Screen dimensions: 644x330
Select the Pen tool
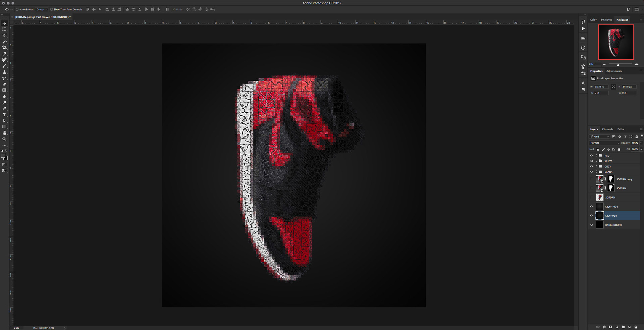click(x=5, y=109)
